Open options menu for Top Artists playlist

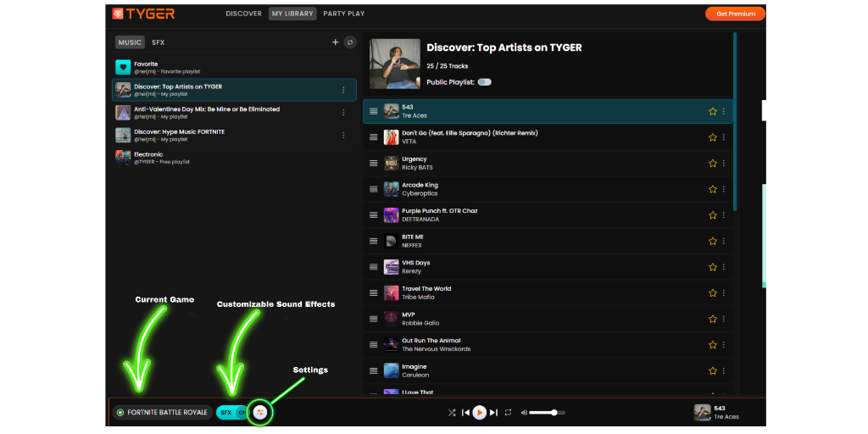click(x=343, y=90)
